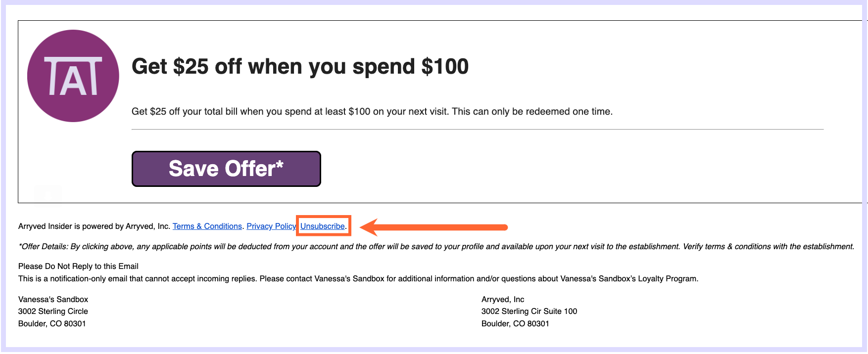Click the "3002 Sterling Circle" address line
Image resolution: width=868 pixels, height=354 pixels.
(x=53, y=311)
